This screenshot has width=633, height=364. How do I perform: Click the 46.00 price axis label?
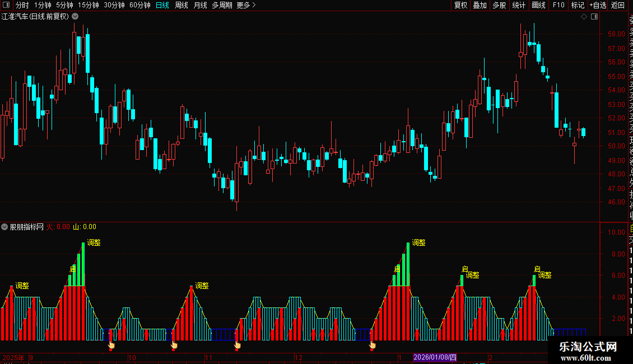tap(616, 202)
